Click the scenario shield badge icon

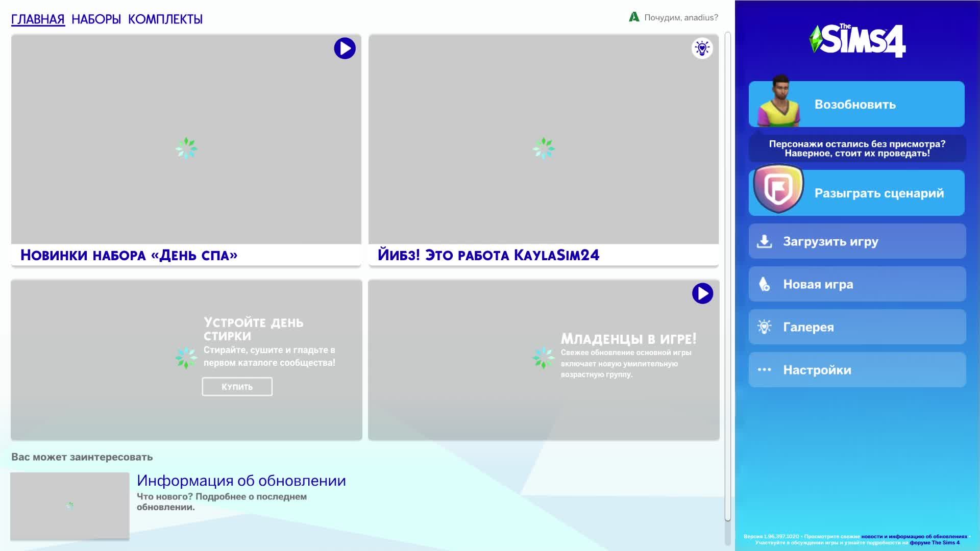(x=778, y=189)
